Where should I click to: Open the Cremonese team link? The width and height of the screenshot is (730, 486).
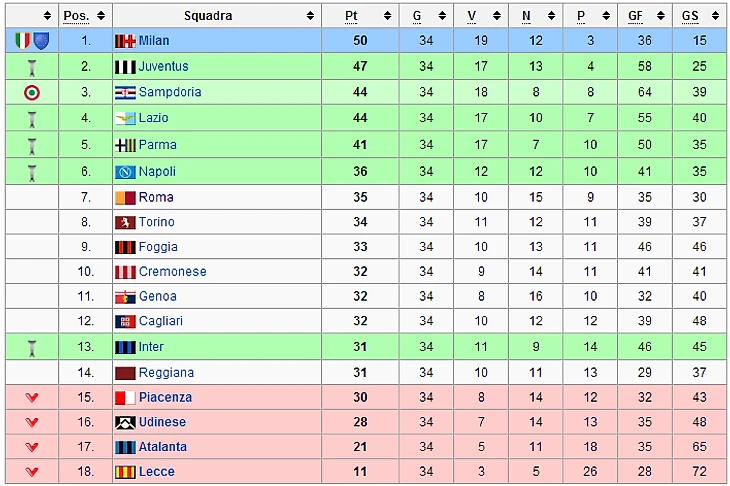[x=173, y=272]
